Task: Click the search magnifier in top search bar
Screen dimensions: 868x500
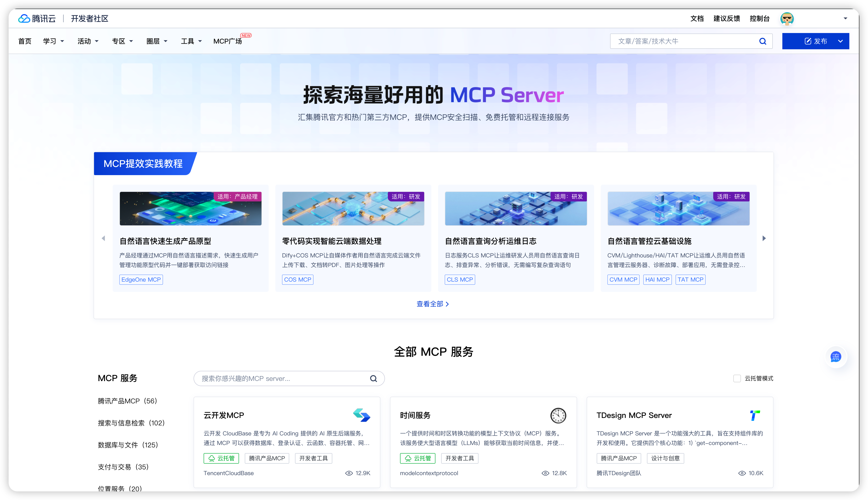Action: point(762,41)
